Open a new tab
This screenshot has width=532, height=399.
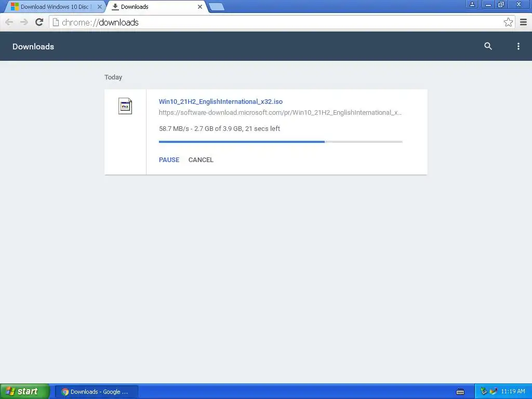pos(216,7)
